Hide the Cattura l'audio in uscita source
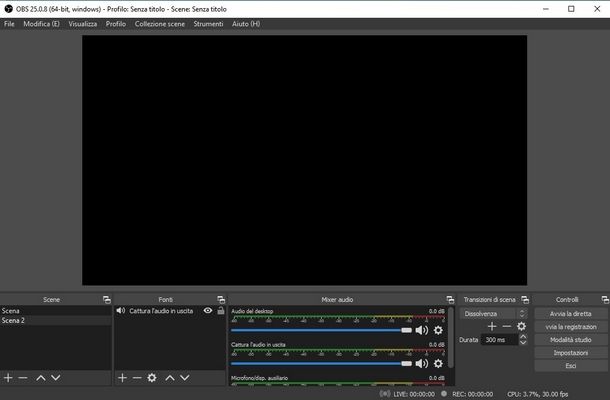Viewport: 610px width, 400px height. pyautogui.click(x=208, y=311)
